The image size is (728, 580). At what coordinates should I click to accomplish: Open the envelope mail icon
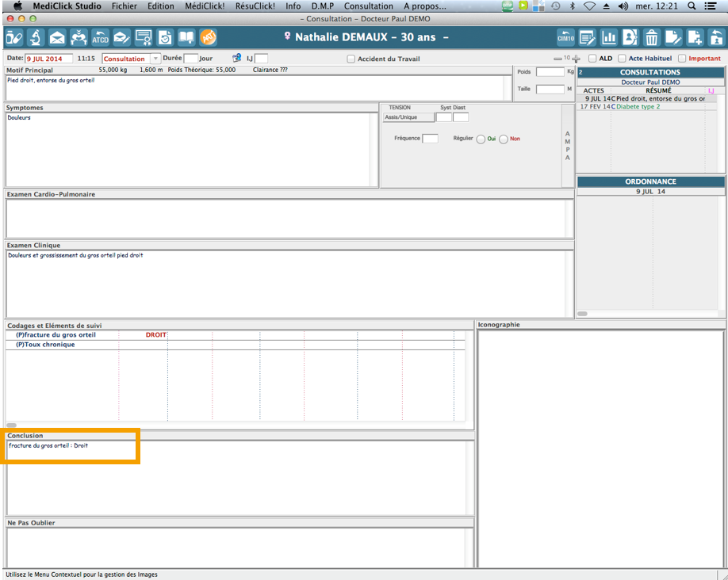57,37
